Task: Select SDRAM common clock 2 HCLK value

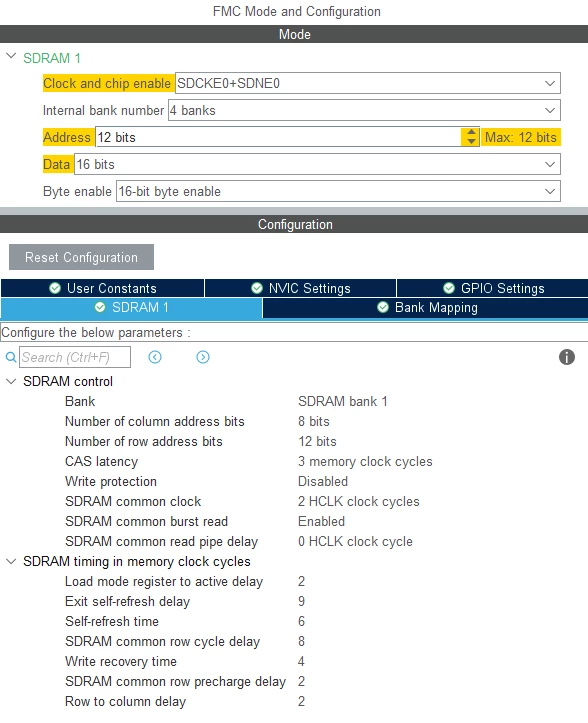Action: (359, 501)
